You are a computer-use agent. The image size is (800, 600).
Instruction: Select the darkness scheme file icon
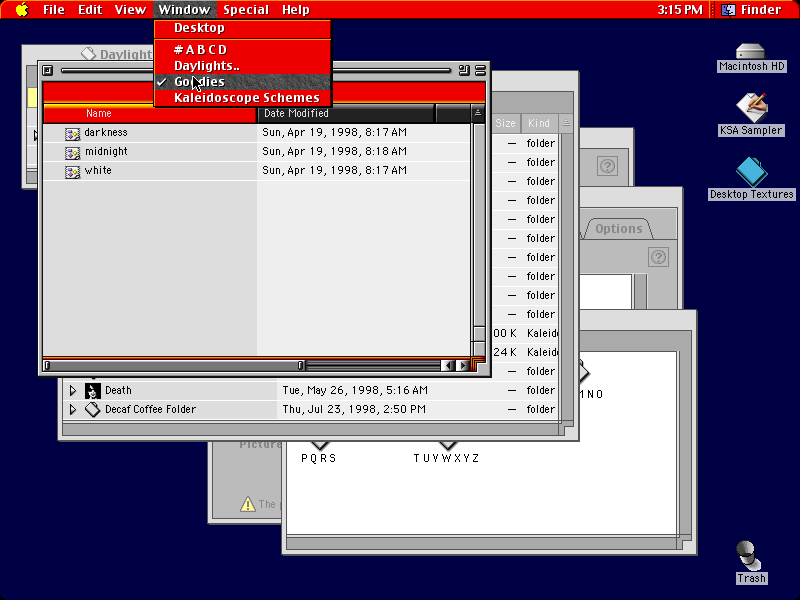pyautogui.click(x=72, y=134)
